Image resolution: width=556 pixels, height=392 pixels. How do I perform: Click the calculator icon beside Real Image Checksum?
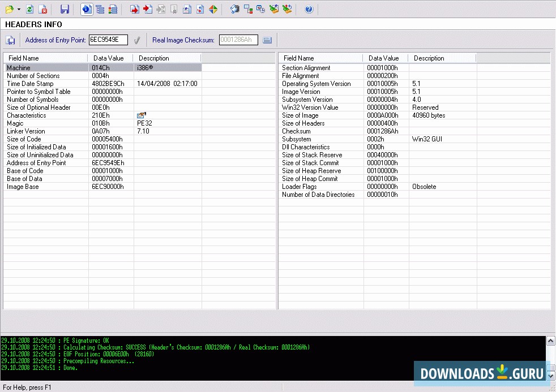[268, 40]
